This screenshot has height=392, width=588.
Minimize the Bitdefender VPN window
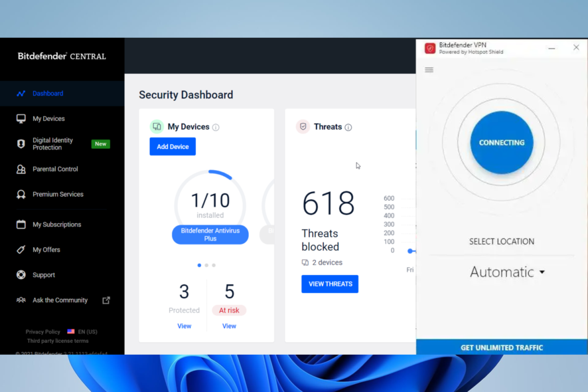(551, 49)
